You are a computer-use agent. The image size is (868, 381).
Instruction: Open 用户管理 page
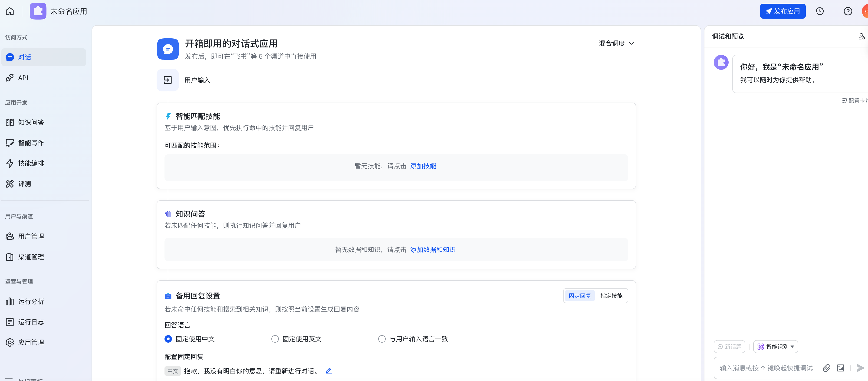pyautogui.click(x=43, y=236)
